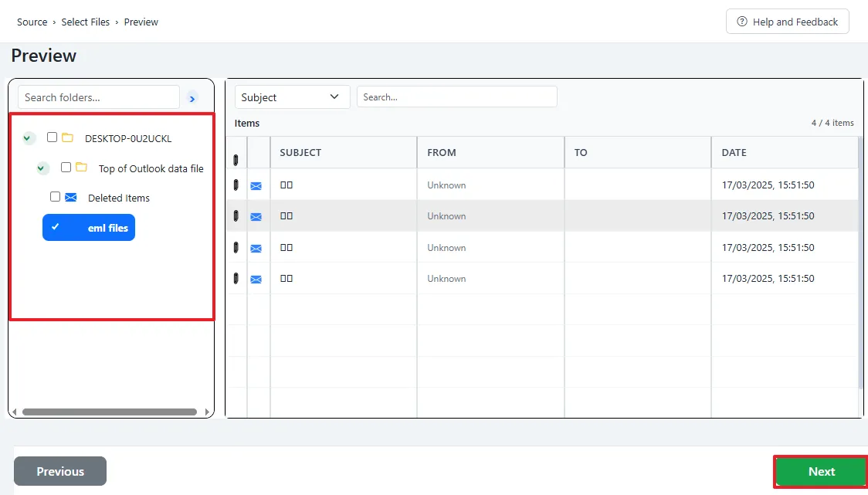Focus the Search folders field
The height and width of the screenshot is (495, 868).
99,97
